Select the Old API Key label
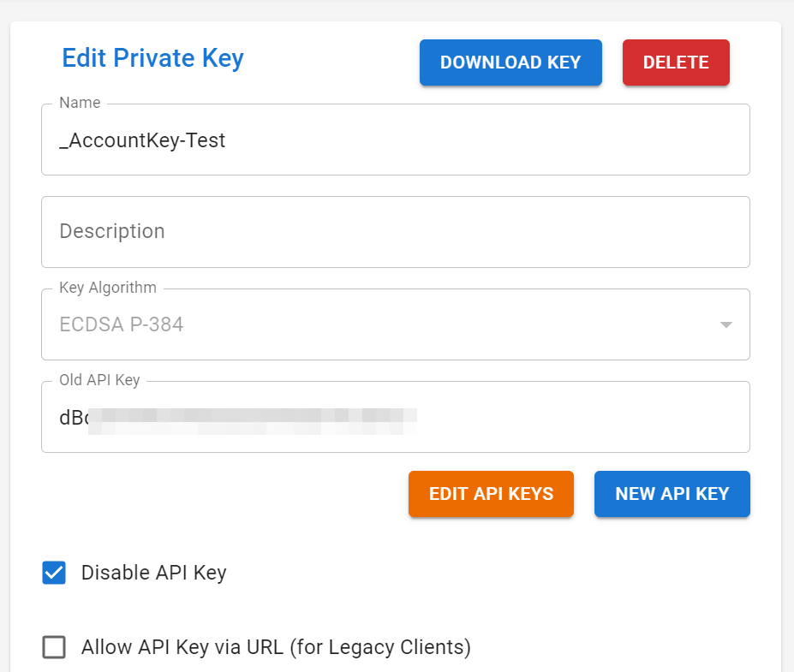 (x=97, y=379)
